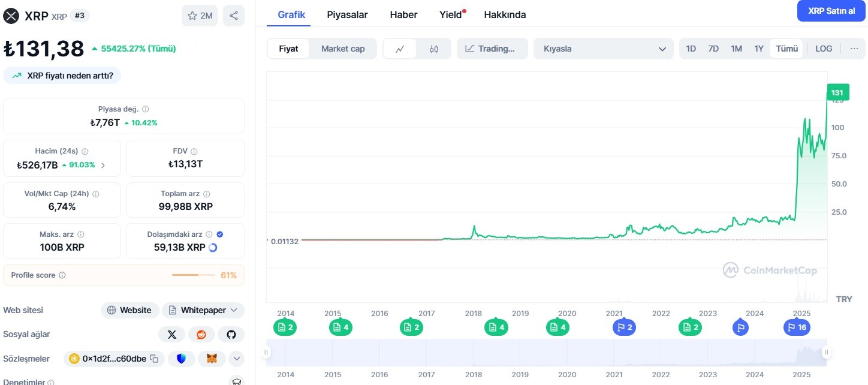Image resolution: width=868 pixels, height=385 pixels.
Task: Open TradingView chart button
Action: pos(492,49)
